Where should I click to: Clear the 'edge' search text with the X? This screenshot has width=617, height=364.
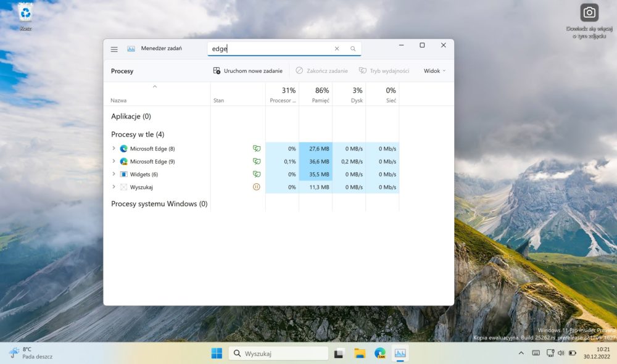point(337,49)
